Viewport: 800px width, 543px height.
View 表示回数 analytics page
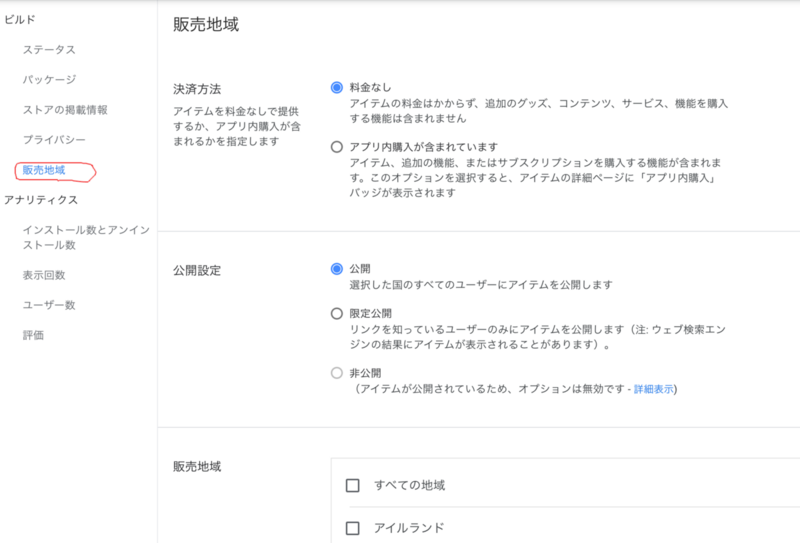[44, 275]
